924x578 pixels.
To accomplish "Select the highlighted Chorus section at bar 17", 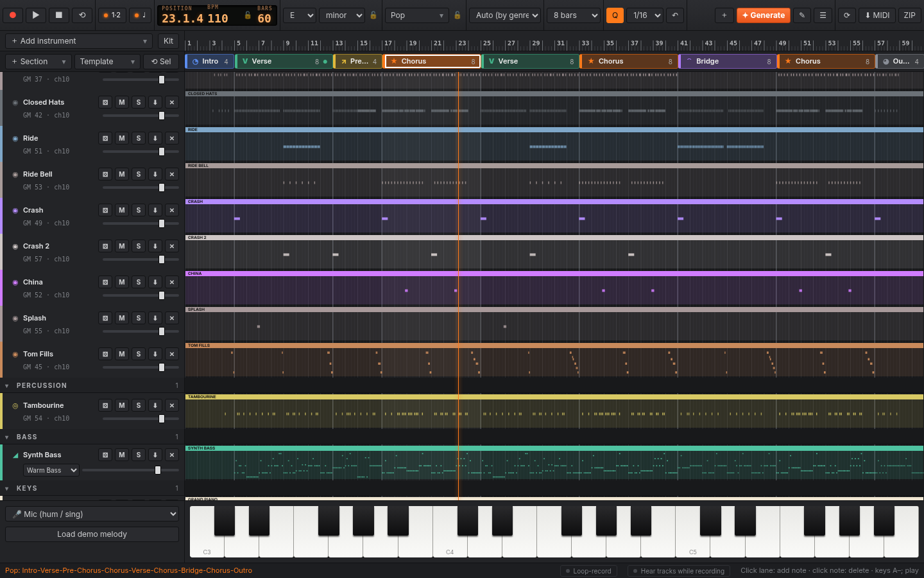I will pos(432,62).
